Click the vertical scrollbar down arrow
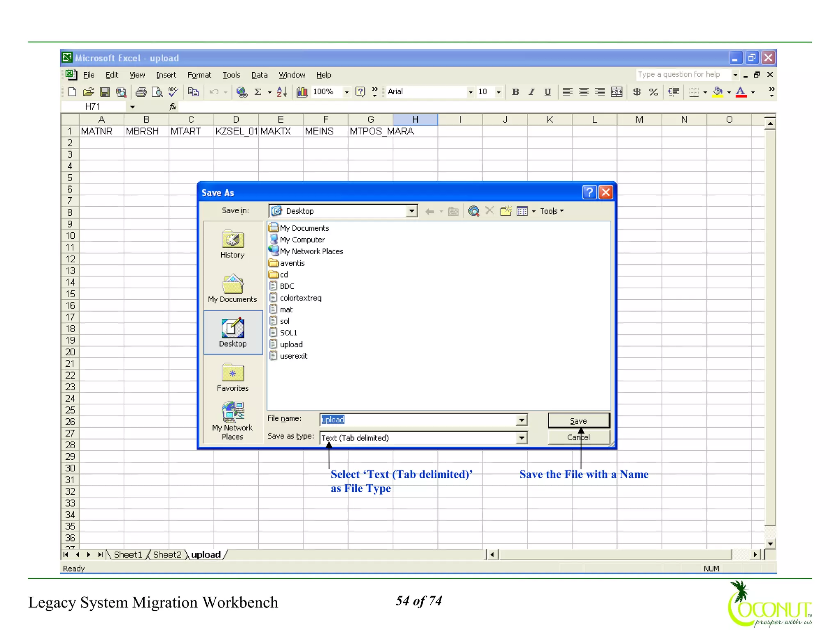Viewport: 840px width, 630px height. (x=770, y=544)
